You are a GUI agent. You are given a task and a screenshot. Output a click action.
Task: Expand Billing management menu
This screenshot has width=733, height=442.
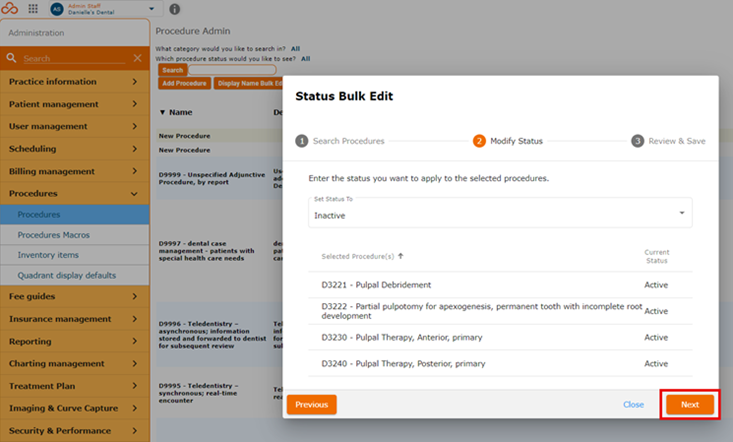coord(75,171)
